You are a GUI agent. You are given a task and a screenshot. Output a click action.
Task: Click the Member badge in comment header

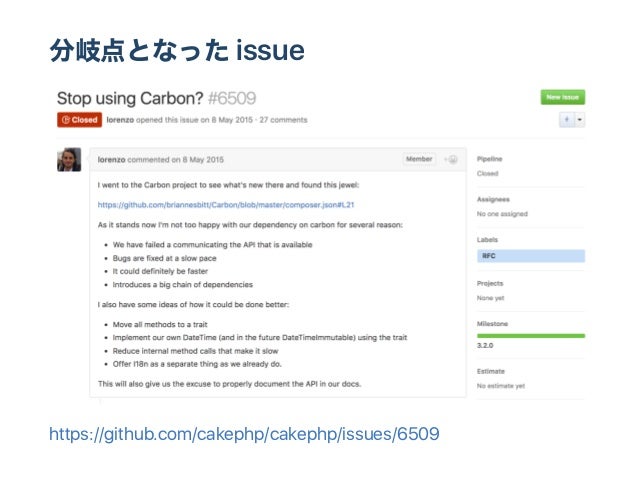[419, 159]
